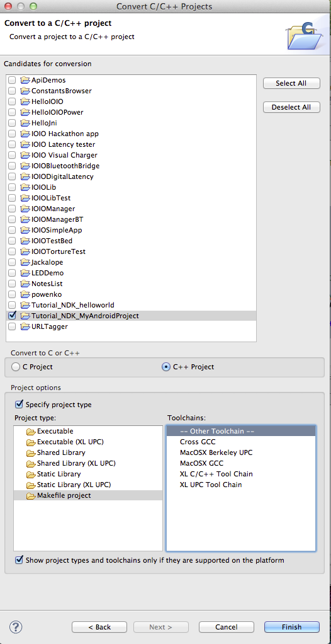Click the Executable project type folder icon
This screenshot has width=331, height=644.
pos(31,431)
